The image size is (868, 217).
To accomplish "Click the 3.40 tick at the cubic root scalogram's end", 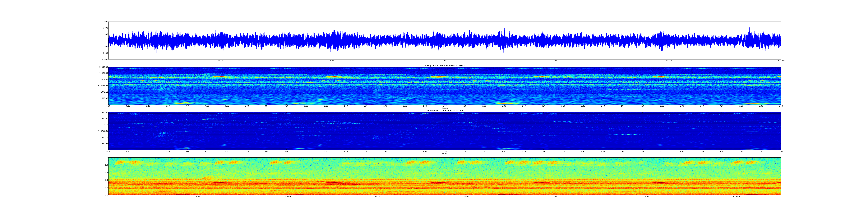I will click(781, 106).
